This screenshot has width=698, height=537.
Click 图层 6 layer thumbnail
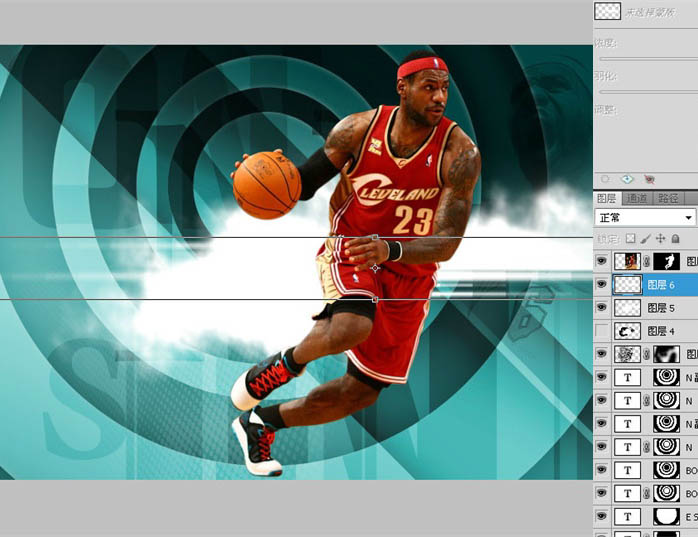click(627, 285)
